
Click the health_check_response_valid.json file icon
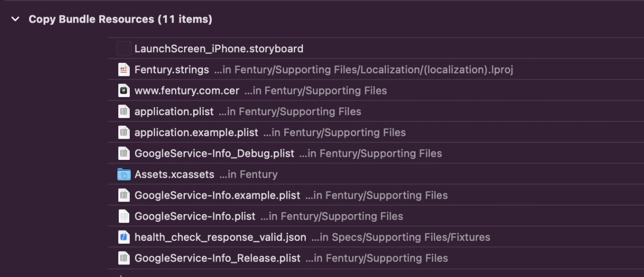(124, 237)
